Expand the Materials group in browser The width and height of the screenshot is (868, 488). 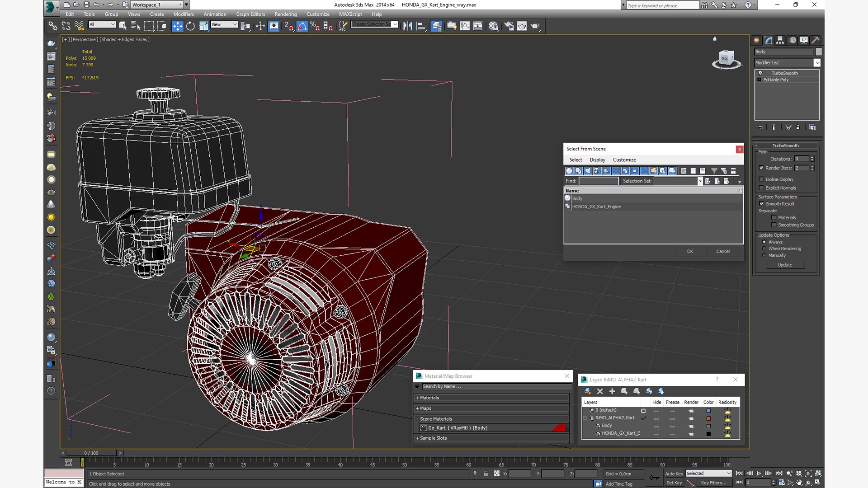(491, 398)
